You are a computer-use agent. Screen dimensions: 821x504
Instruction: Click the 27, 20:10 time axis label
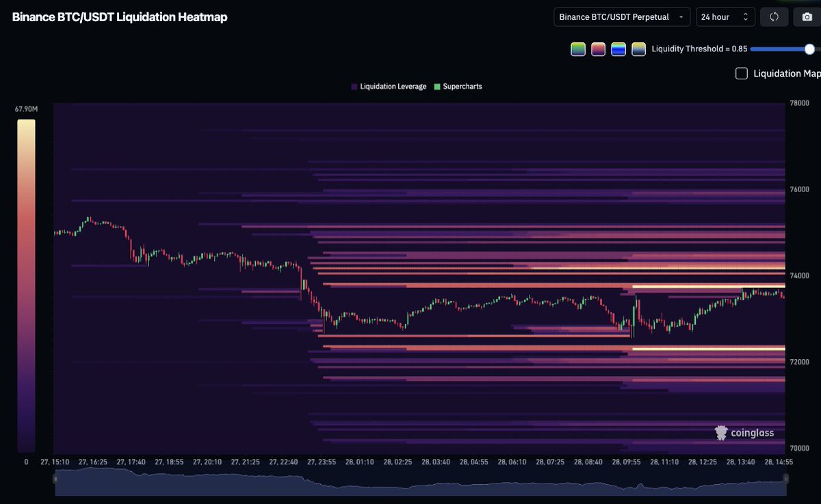207,462
